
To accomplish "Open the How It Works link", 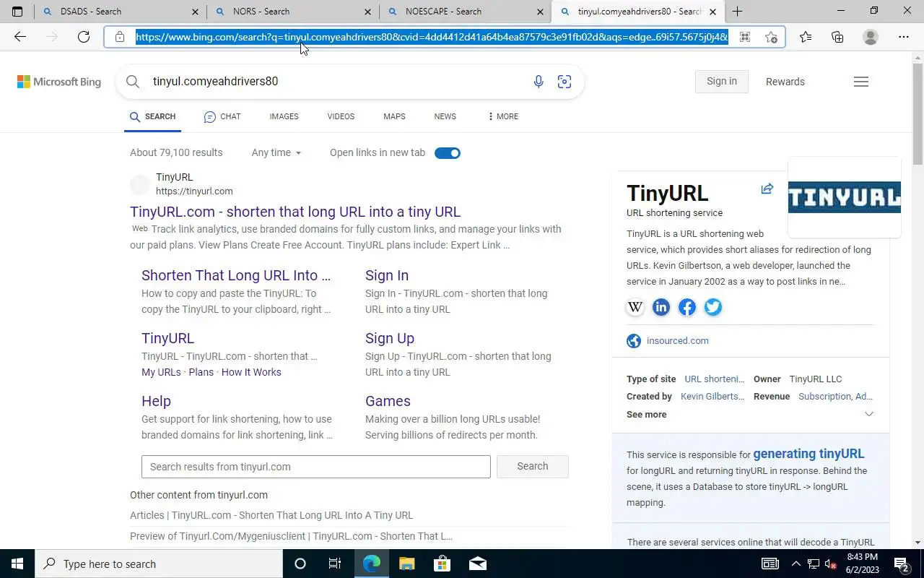I will 251,372.
